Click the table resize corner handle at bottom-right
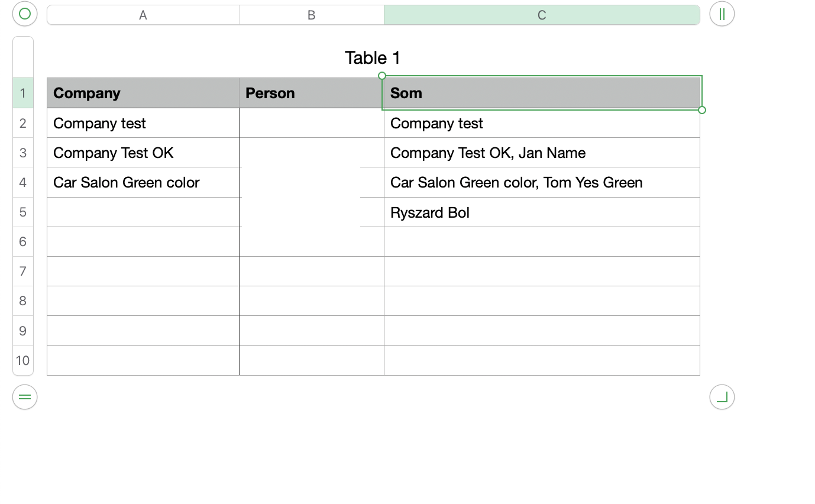 (x=722, y=397)
